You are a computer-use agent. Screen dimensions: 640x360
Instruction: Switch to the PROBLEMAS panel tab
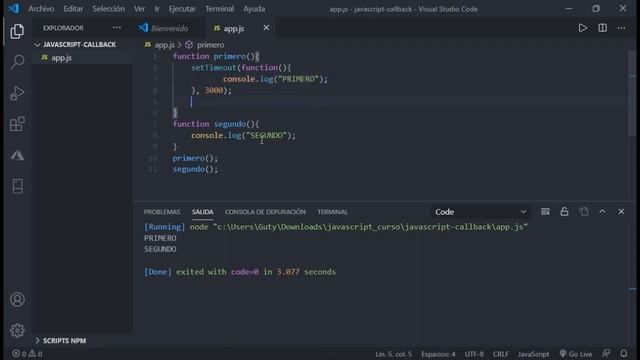coord(162,212)
